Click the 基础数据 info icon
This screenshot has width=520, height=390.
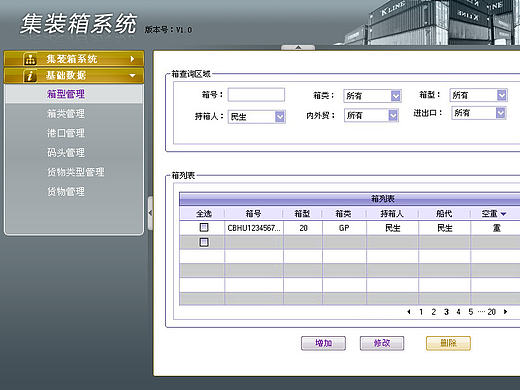(x=30, y=76)
